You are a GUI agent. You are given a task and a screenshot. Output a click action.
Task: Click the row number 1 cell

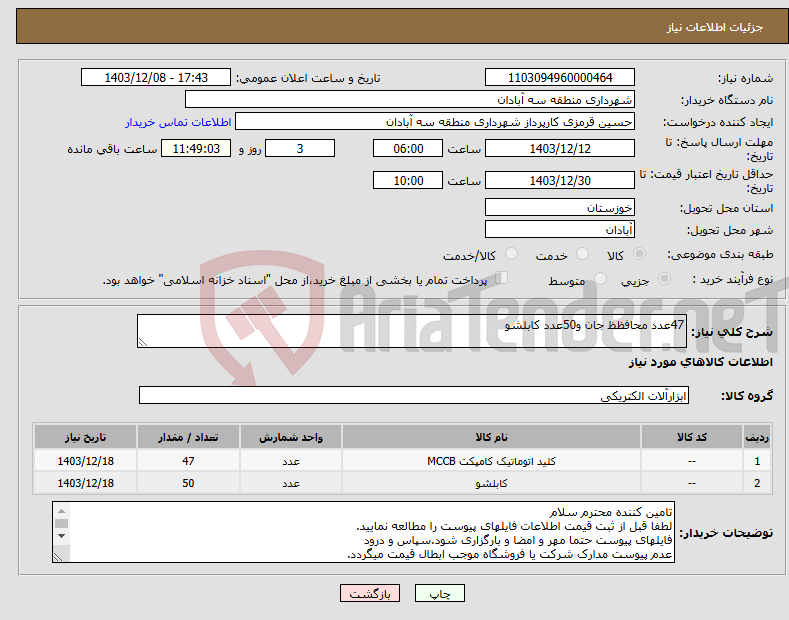pyautogui.click(x=757, y=461)
